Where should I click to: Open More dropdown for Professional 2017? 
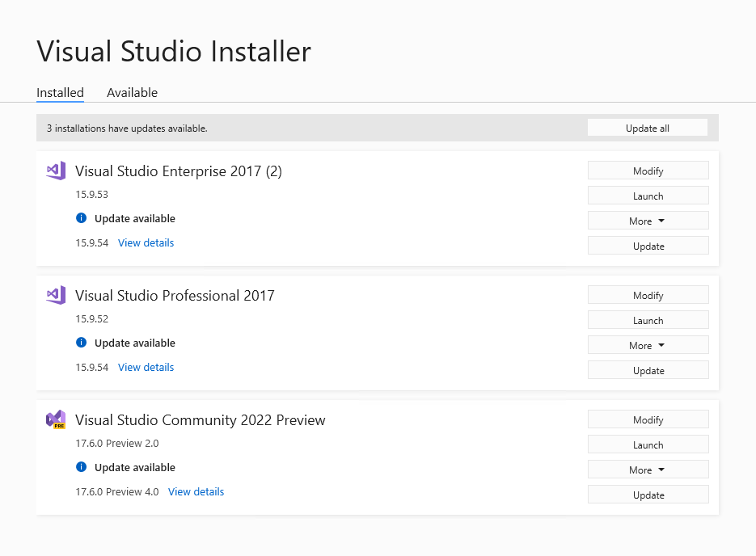point(648,345)
